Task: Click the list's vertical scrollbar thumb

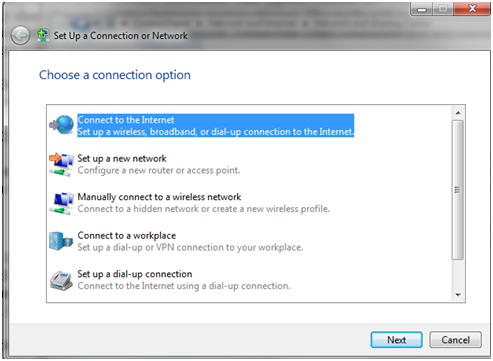Action: pyautogui.click(x=458, y=190)
